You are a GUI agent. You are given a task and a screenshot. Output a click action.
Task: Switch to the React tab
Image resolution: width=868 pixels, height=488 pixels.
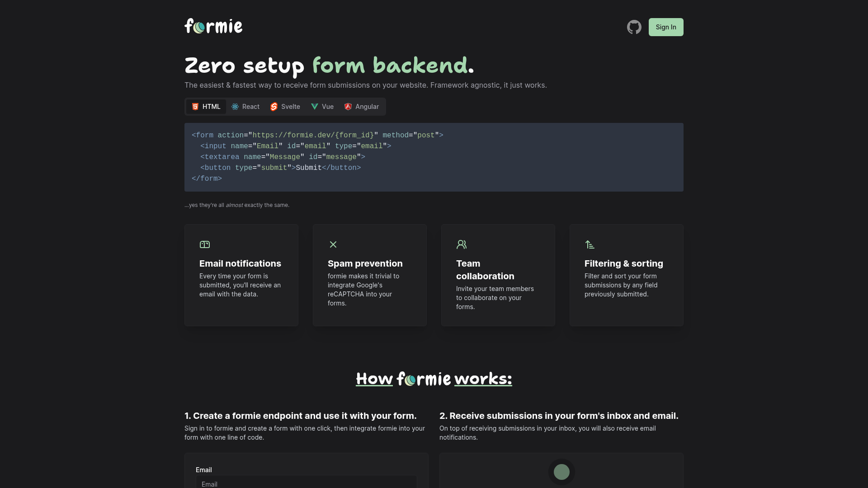click(245, 107)
